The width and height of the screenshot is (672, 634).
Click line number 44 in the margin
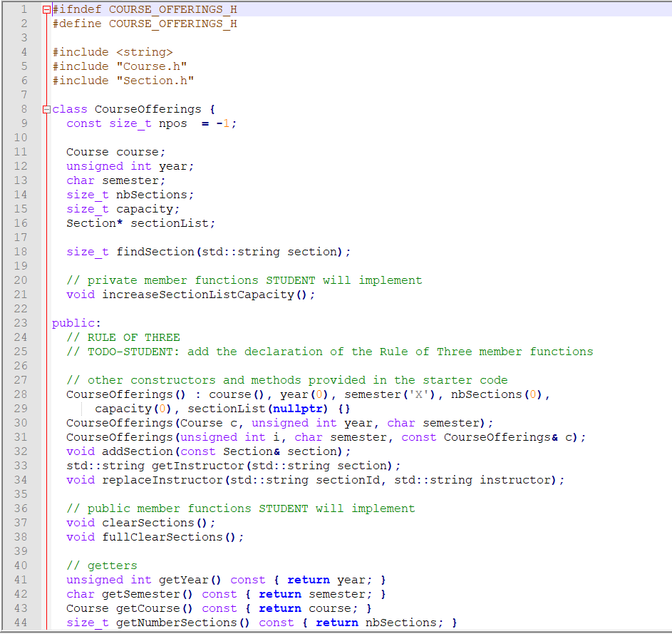pyautogui.click(x=21, y=623)
